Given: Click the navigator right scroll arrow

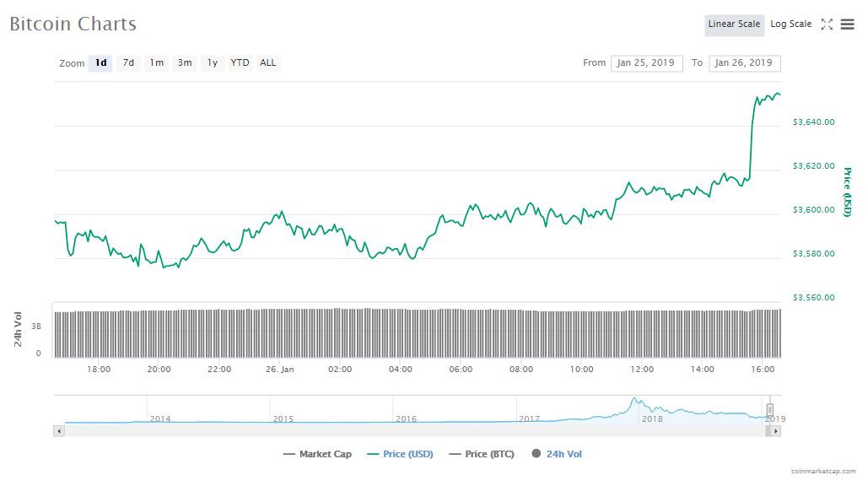Looking at the screenshot, I should point(775,431).
